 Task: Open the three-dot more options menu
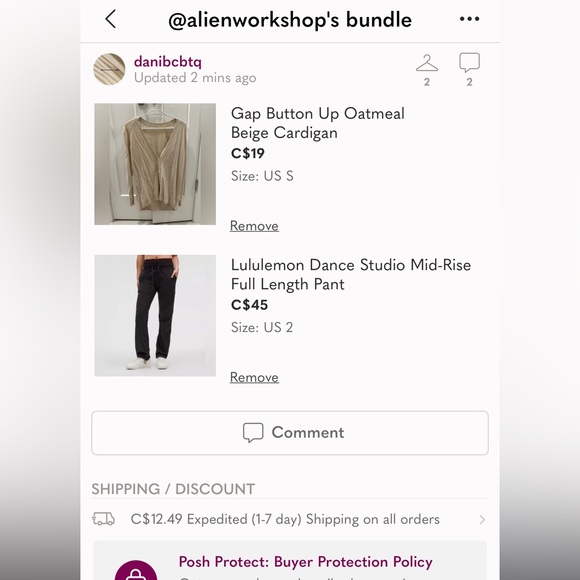469,19
